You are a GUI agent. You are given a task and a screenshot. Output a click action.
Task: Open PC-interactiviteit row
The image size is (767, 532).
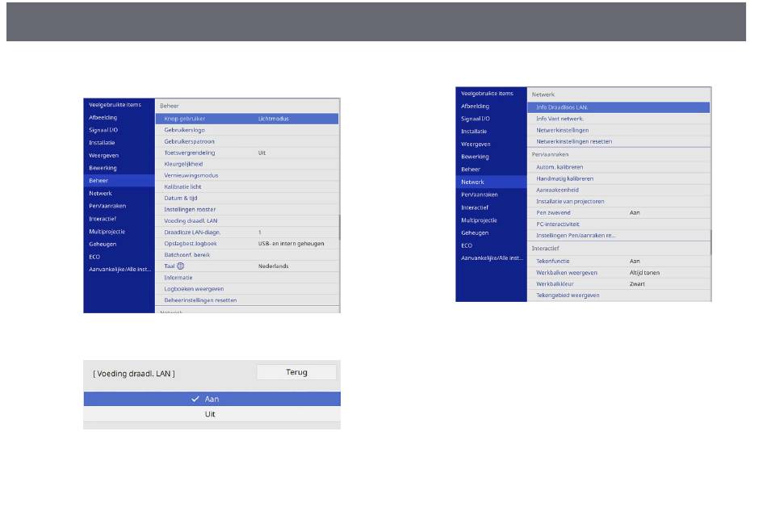tap(618, 224)
